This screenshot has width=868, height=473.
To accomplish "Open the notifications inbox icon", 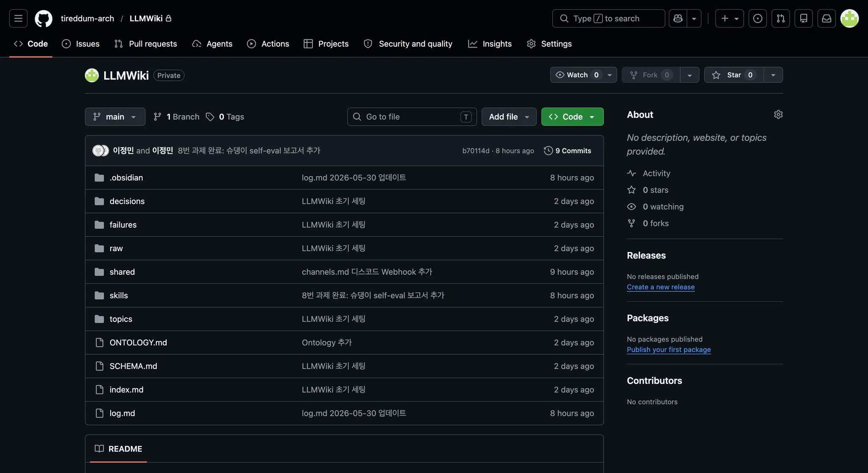I will (x=826, y=18).
